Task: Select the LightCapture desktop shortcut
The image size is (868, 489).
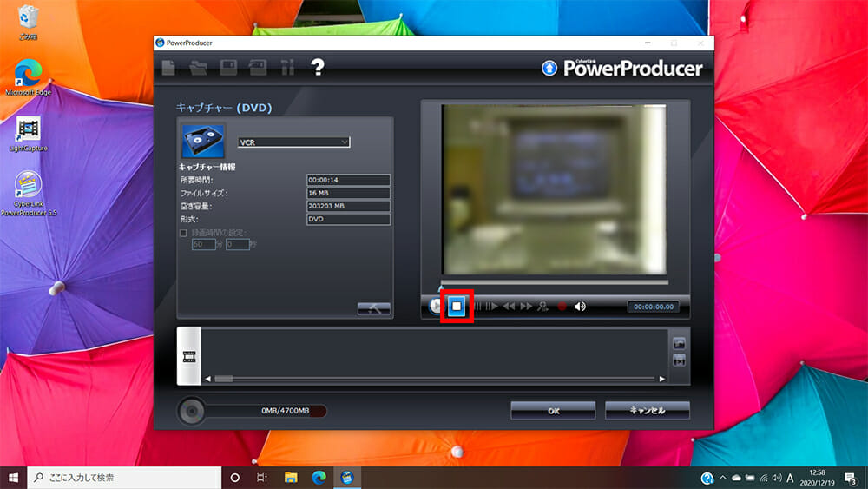Action: [x=29, y=134]
